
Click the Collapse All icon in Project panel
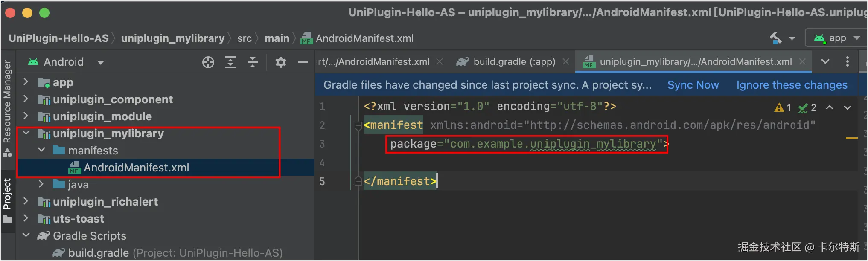[253, 62]
